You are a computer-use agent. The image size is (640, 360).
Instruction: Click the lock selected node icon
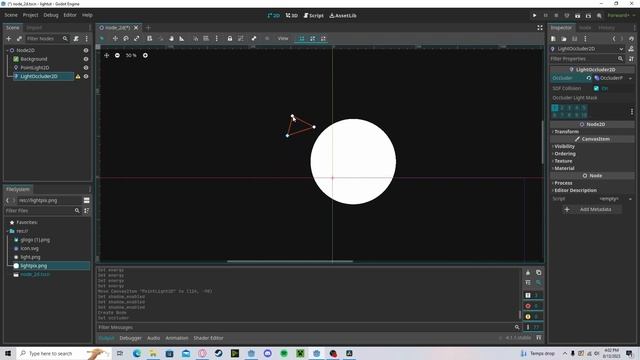pos(230,38)
